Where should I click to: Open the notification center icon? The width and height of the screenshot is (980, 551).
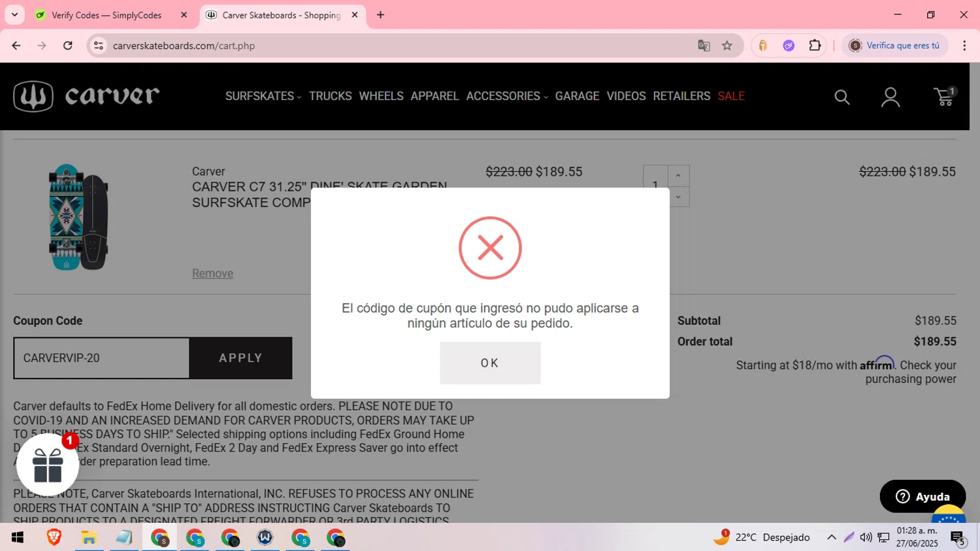[958, 539]
